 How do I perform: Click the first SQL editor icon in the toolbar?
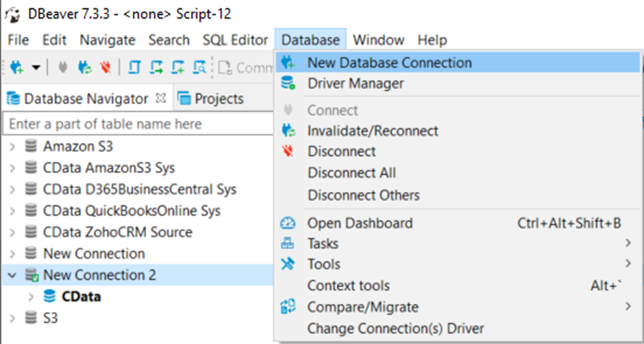pyautogui.click(x=135, y=68)
